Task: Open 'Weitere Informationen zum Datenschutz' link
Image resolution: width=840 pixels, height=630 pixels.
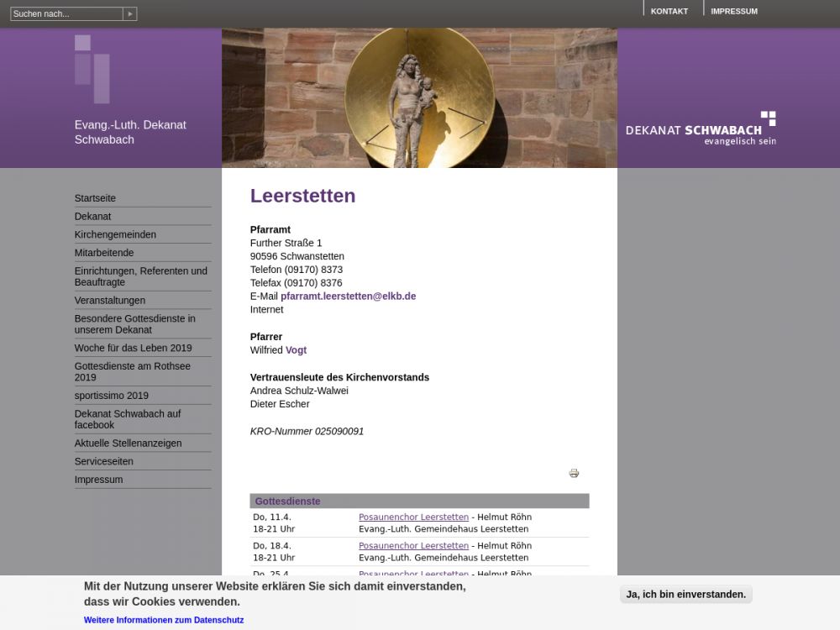Action: (x=164, y=620)
